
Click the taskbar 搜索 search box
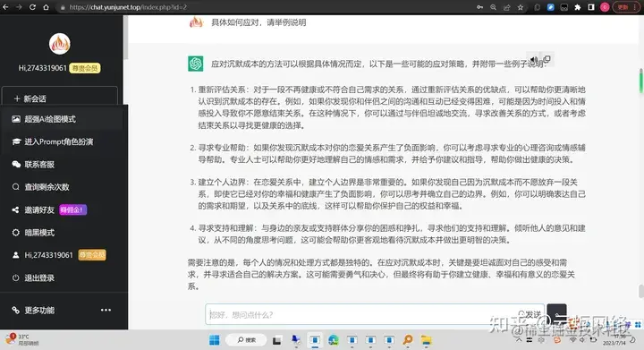[247, 340]
